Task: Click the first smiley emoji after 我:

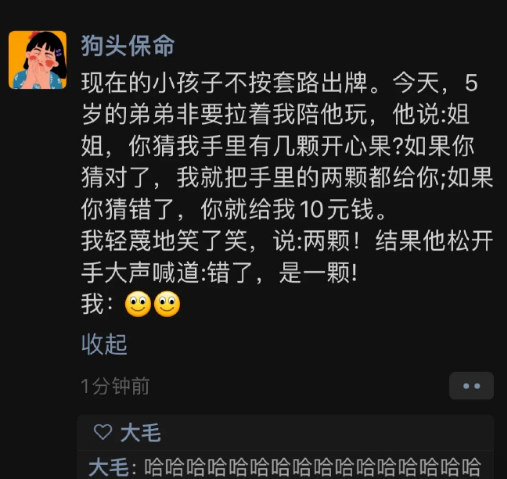Action: pos(138,304)
